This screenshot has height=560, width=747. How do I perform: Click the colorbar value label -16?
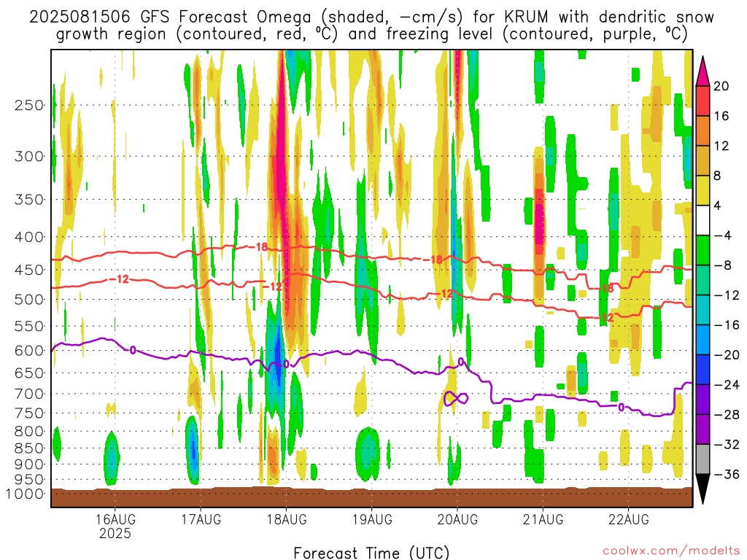click(727, 325)
